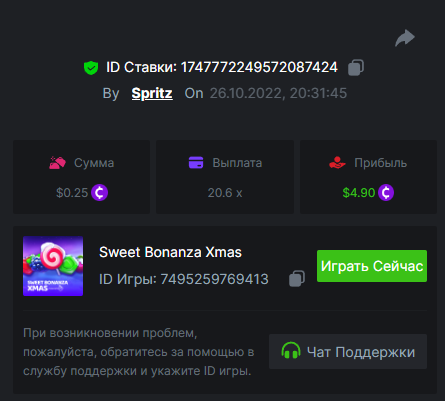Click the purple Выплата card icon
The height and width of the screenshot is (401, 445).
[x=196, y=163]
